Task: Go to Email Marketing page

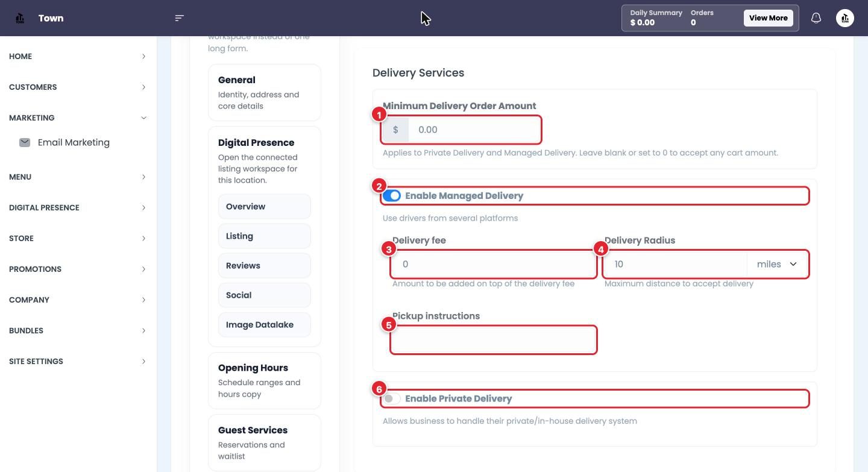Action: tap(74, 142)
